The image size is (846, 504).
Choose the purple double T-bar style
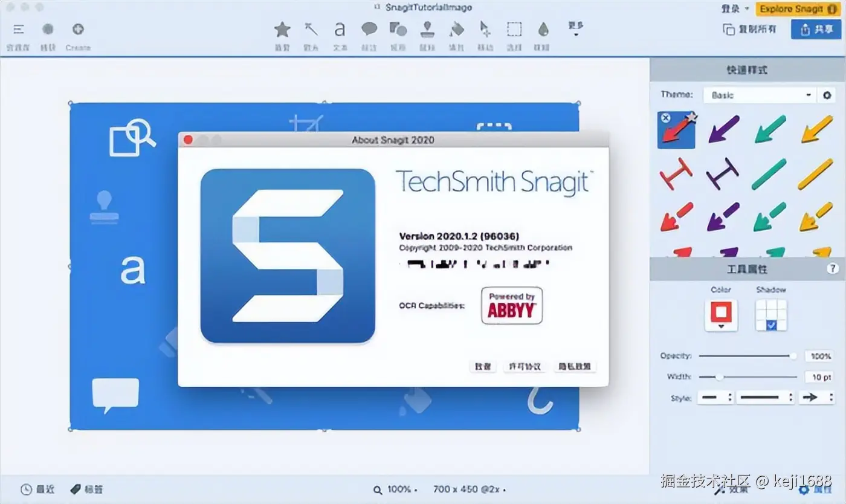coord(723,174)
